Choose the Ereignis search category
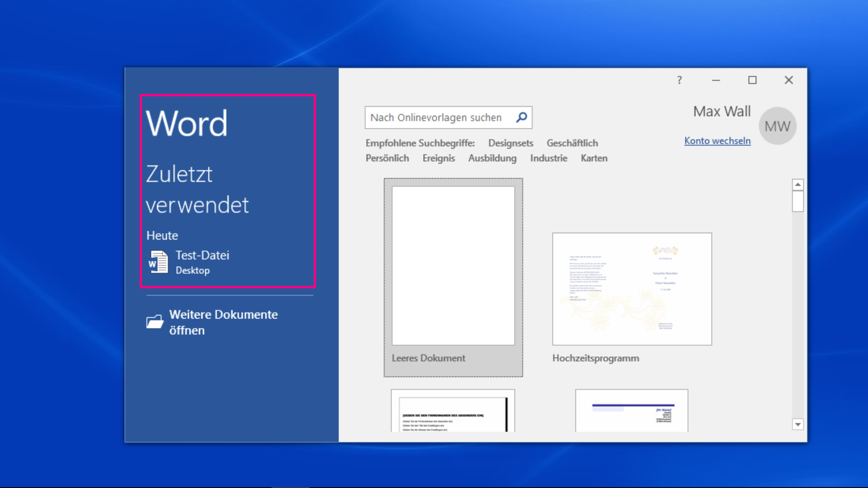The image size is (868, 488). [x=439, y=159]
